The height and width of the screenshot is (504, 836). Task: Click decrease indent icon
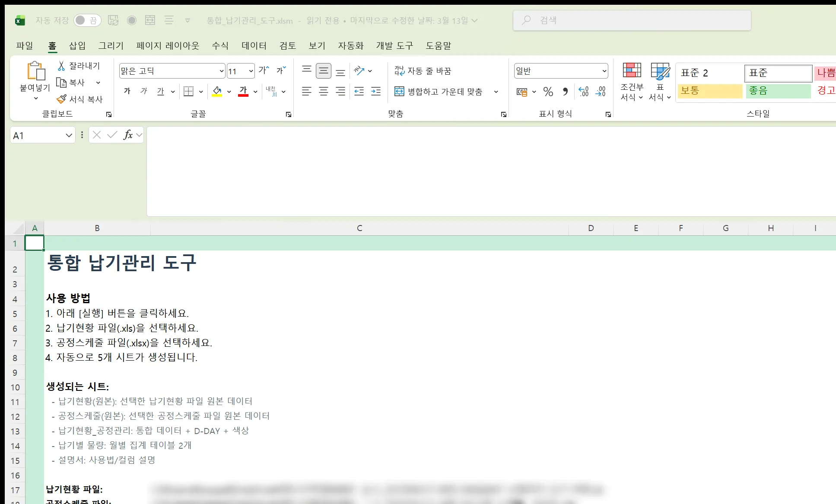pyautogui.click(x=359, y=91)
